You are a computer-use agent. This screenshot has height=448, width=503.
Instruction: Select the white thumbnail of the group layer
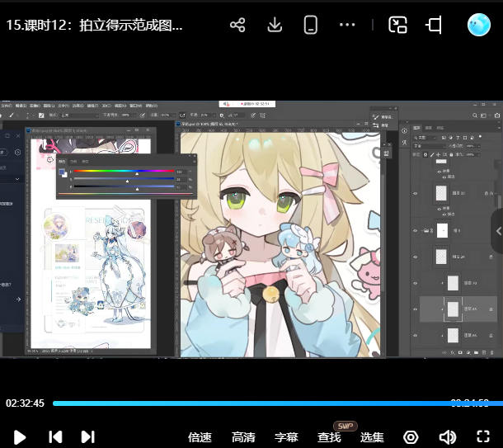(x=442, y=231)
